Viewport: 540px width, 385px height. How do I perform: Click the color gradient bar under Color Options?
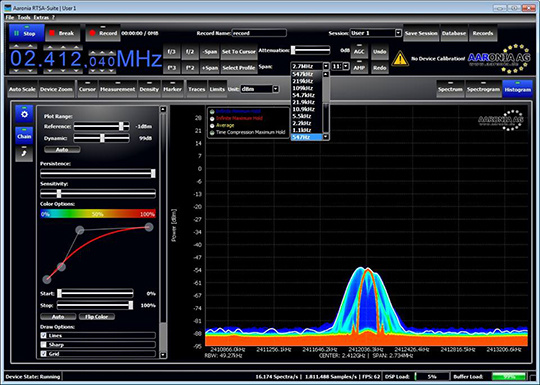(98, 214)
